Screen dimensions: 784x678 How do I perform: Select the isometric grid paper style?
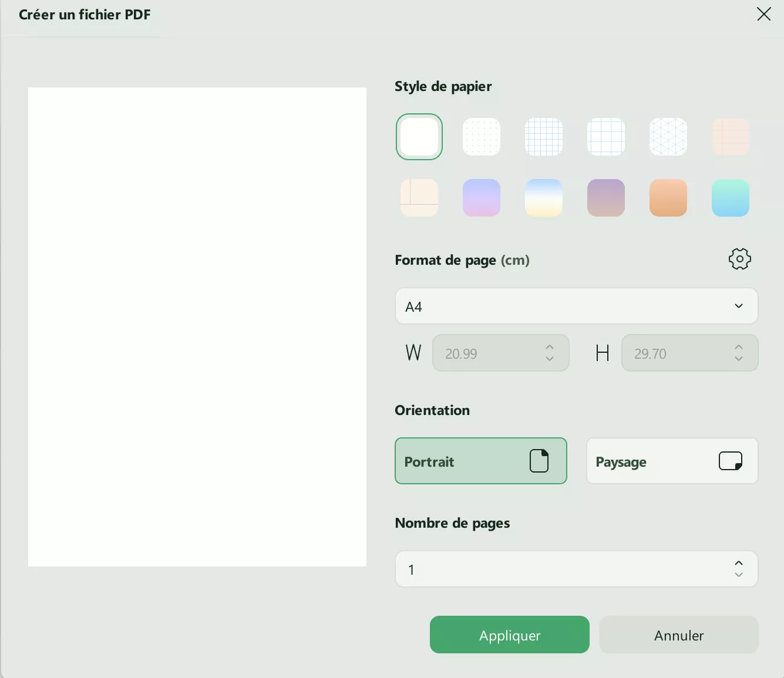click(x=668, y=137)
